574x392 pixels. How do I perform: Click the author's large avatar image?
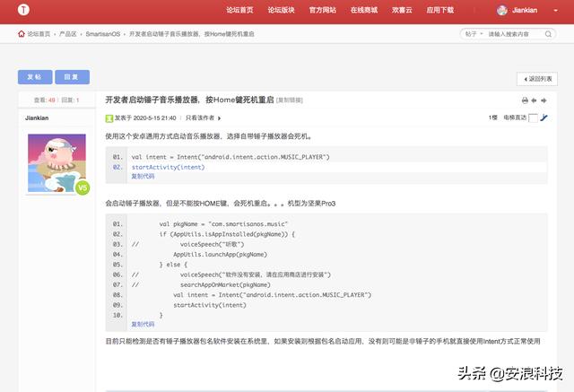(57, 163)
